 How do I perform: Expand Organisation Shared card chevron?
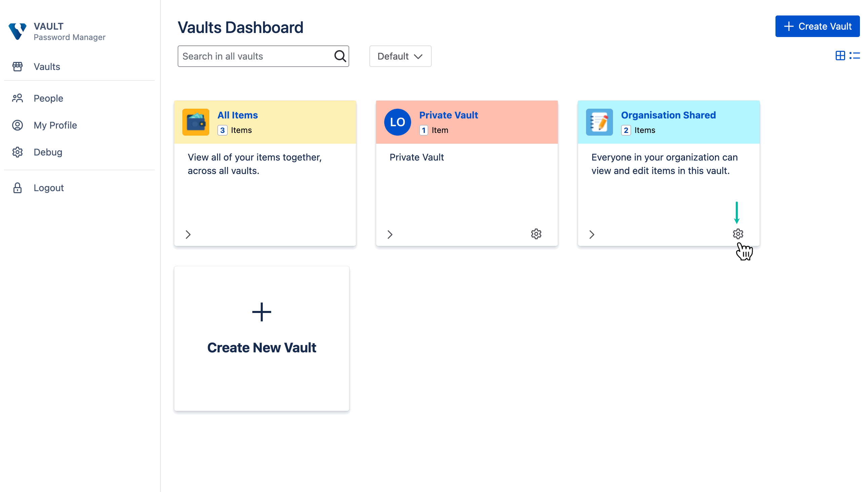(591, 235)
